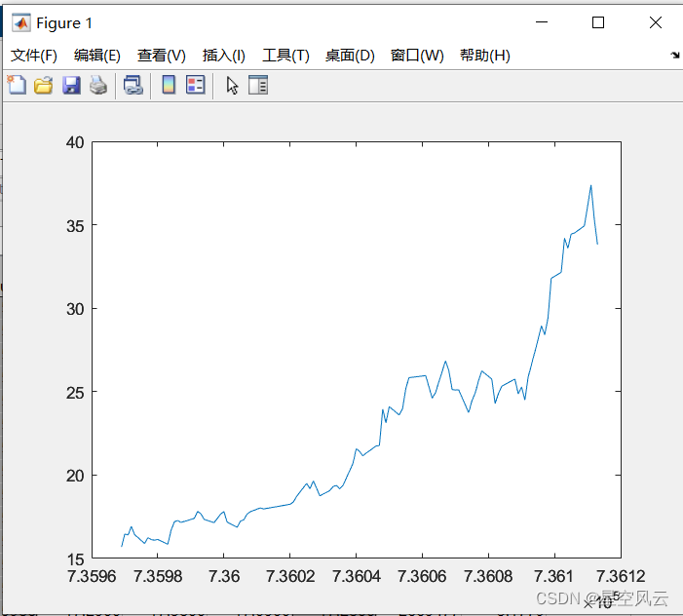Save figure with the floppy disk icon
683x616 pixels.
click(71, 85)
